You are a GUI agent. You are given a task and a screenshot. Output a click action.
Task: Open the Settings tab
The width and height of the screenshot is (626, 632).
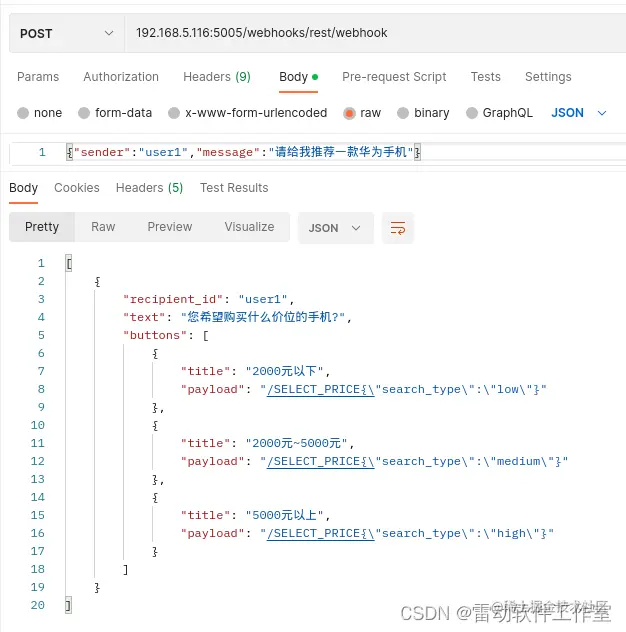[x=548, y=77]
